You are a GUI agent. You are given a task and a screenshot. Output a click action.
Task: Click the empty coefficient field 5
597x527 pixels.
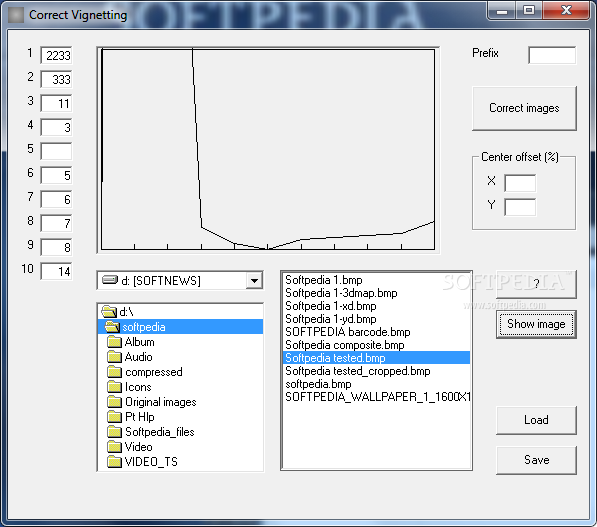(56, 152)
